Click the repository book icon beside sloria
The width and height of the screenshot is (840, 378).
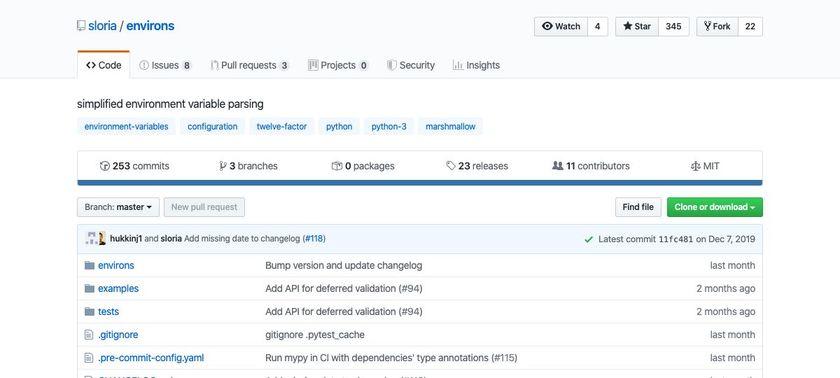coord(81,26)
